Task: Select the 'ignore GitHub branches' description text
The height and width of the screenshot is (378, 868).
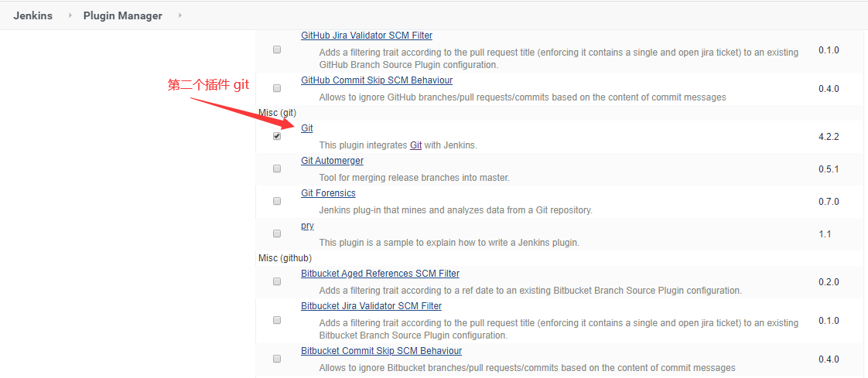Action: coord(522,97)
